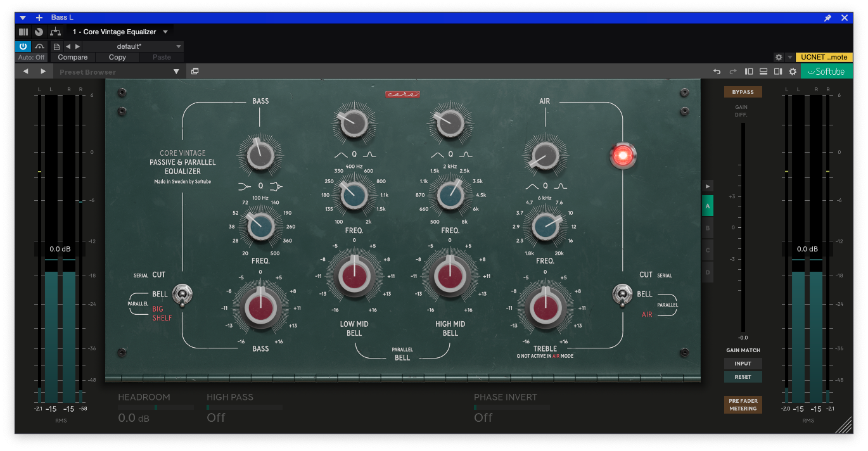This screenshot has height=451, width=868.
Task: Select snapshot slot D
Action: (x=708, y=272)
